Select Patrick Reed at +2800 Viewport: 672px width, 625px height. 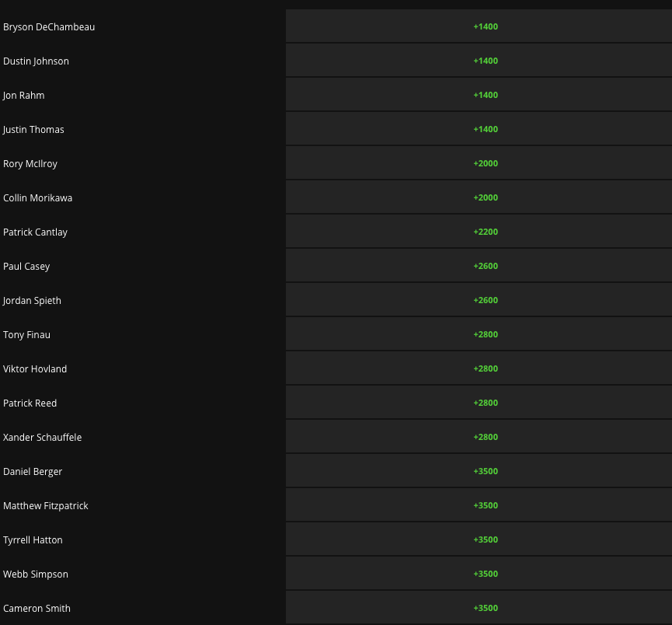pyautogui.click(x=485, y=403)
